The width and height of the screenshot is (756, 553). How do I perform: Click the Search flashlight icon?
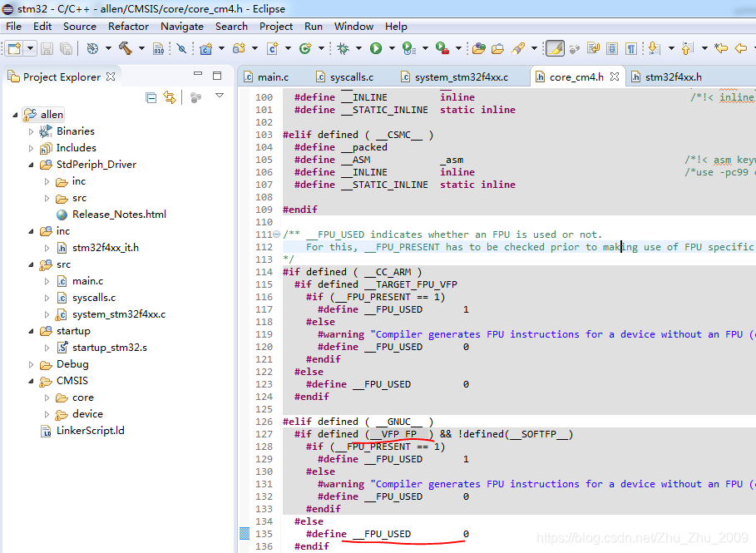[518, 48]
